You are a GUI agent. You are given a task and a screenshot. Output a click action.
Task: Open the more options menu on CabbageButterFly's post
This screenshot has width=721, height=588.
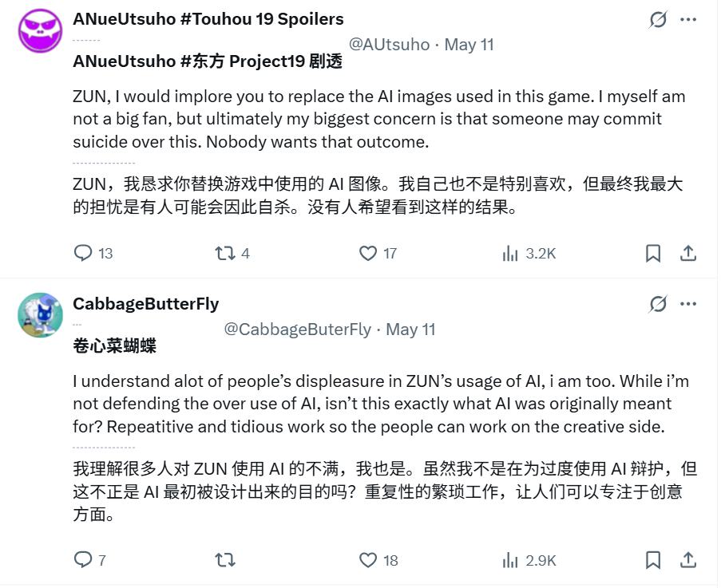(x=688, y=304)
